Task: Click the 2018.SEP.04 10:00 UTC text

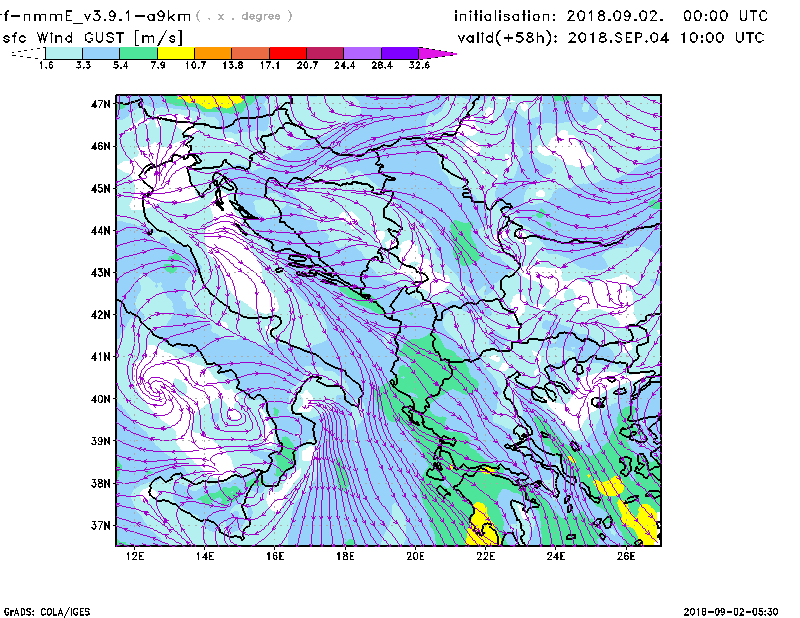Action: tap(666, 38)
